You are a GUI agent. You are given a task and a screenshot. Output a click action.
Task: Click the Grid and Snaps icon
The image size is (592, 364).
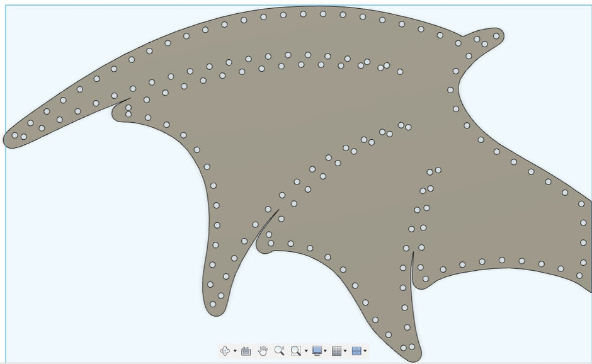(x=337, y=351)
